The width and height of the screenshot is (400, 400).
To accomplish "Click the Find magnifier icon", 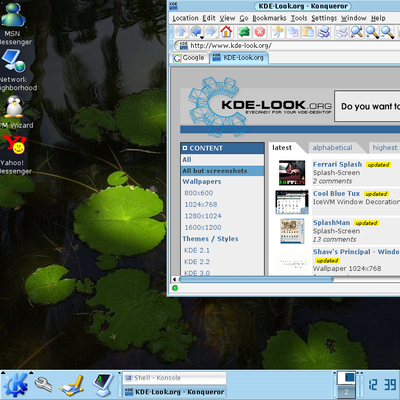I will [x=357, y=32].
